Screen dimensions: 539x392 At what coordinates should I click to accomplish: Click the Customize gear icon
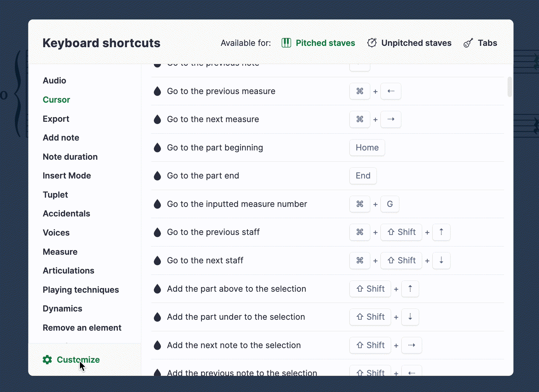[x=47, y=360]
